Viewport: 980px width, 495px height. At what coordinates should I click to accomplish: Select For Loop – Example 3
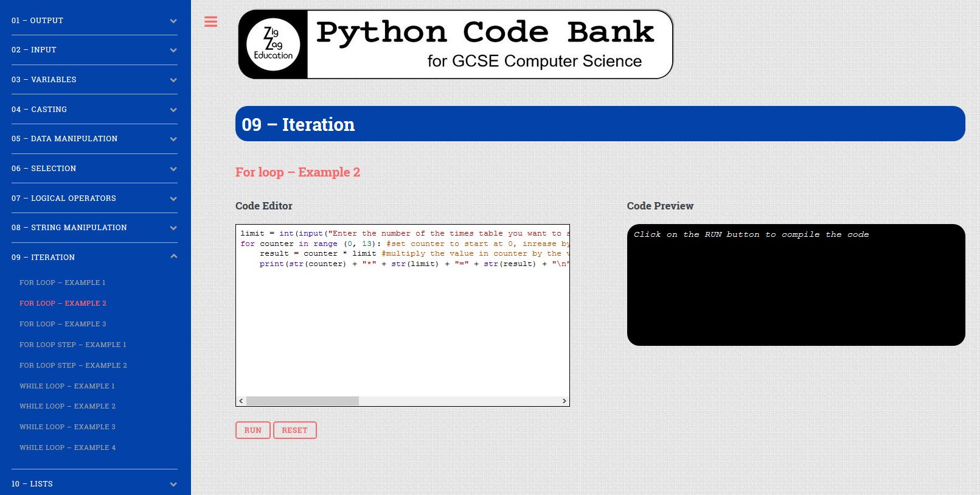click(x=63, y=324)
